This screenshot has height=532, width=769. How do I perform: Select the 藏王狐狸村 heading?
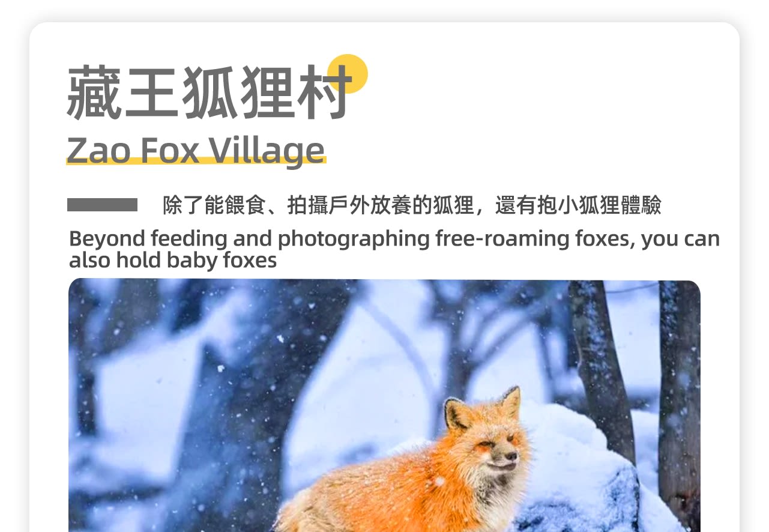click(208, 93)
